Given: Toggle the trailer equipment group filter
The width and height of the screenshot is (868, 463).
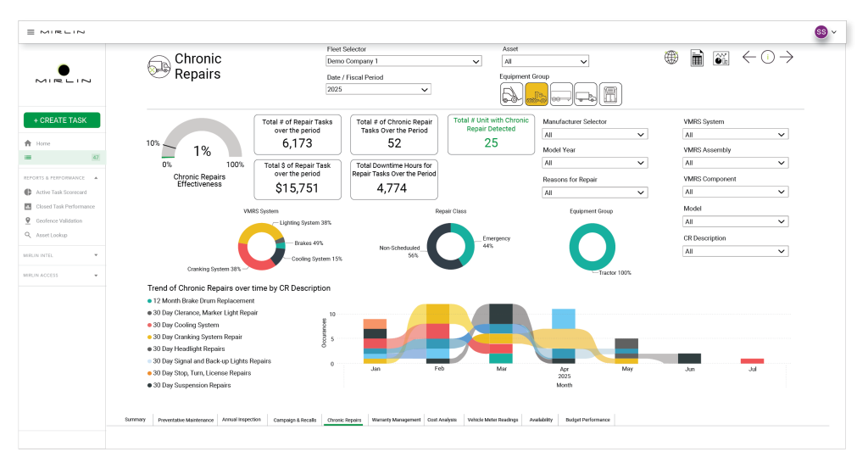Looking at the screenshot, I should (560, 94).
